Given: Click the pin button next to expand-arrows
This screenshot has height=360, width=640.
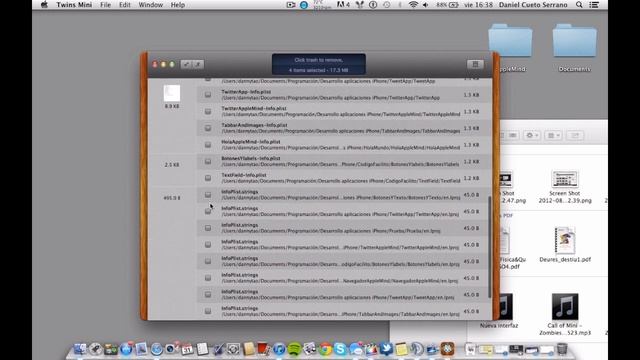Looking at the screenshot, I should click(198, 64).
